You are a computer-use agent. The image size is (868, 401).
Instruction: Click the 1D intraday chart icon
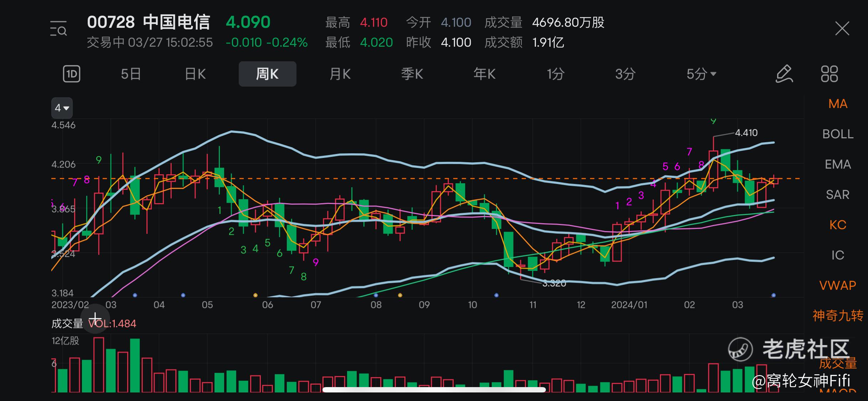pos(72,74)
